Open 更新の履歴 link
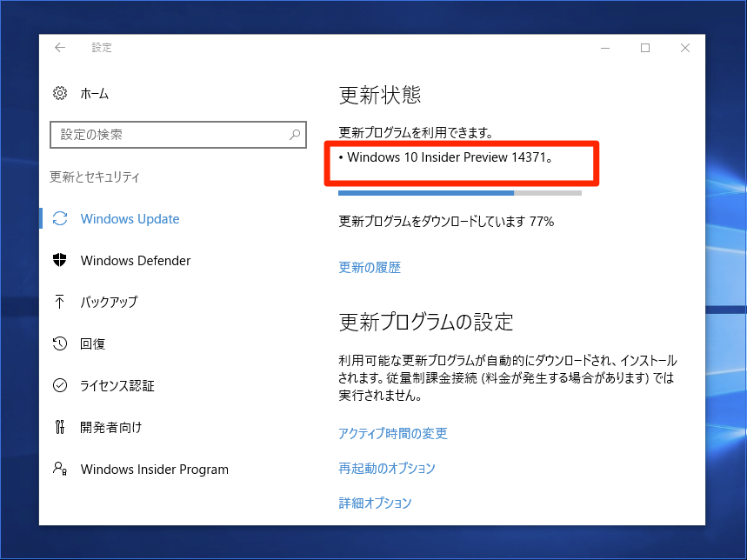 click(370, 268)
